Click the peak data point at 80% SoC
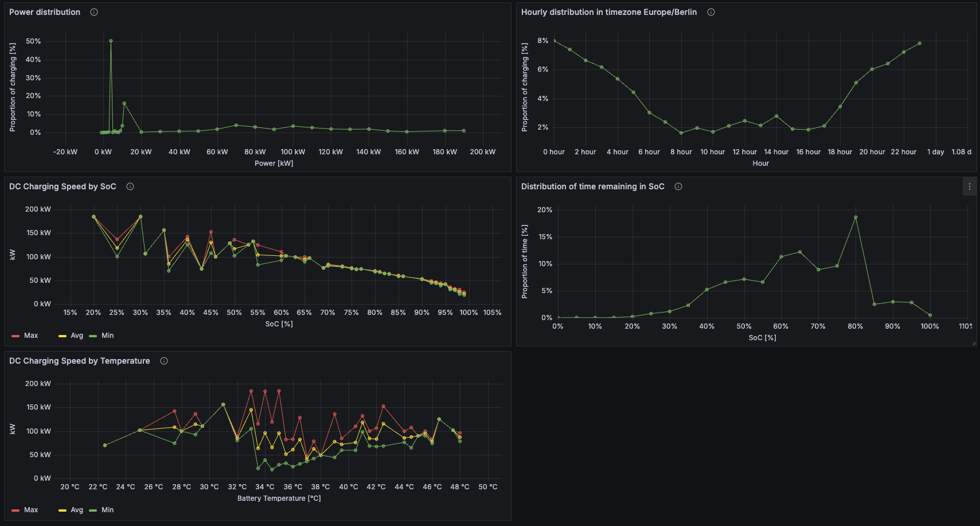The width and height of the screenshot is (980, 526). (856, 217)
